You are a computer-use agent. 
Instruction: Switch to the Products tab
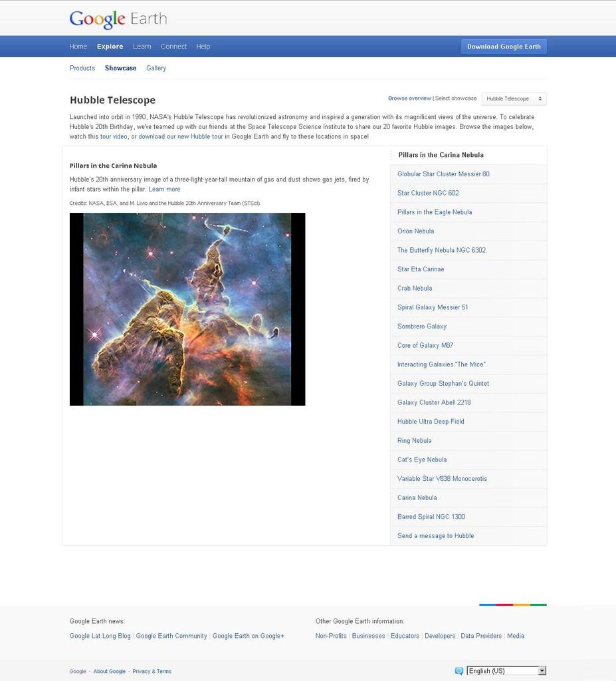(x=82, y=68)
